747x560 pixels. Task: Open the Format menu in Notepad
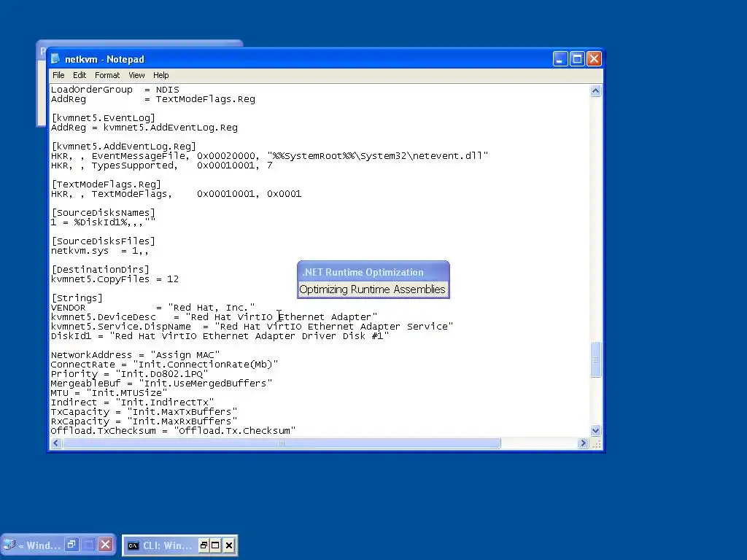pyautogui.click(x=107, y=75)
